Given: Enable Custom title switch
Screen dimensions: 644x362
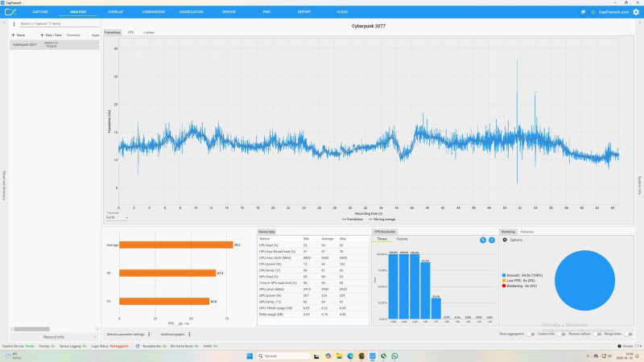Looking at the screenshot, I should 561,334.
